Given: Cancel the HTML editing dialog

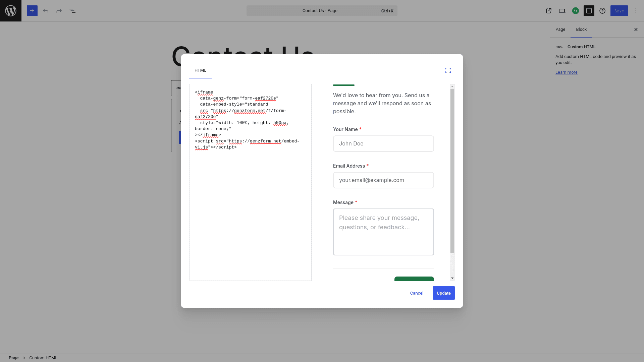Looking at the screenshot, I should (416, 293).
